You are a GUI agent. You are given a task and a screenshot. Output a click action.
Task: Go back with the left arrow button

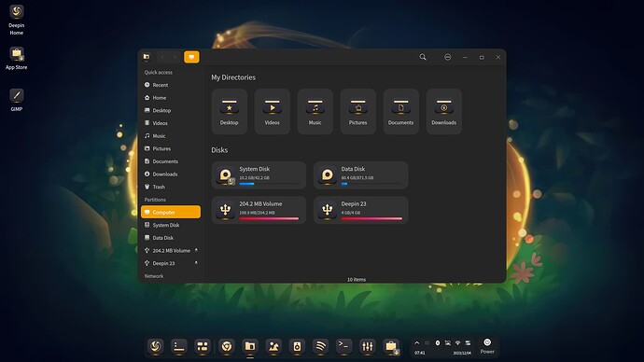[x=162, y=57]
